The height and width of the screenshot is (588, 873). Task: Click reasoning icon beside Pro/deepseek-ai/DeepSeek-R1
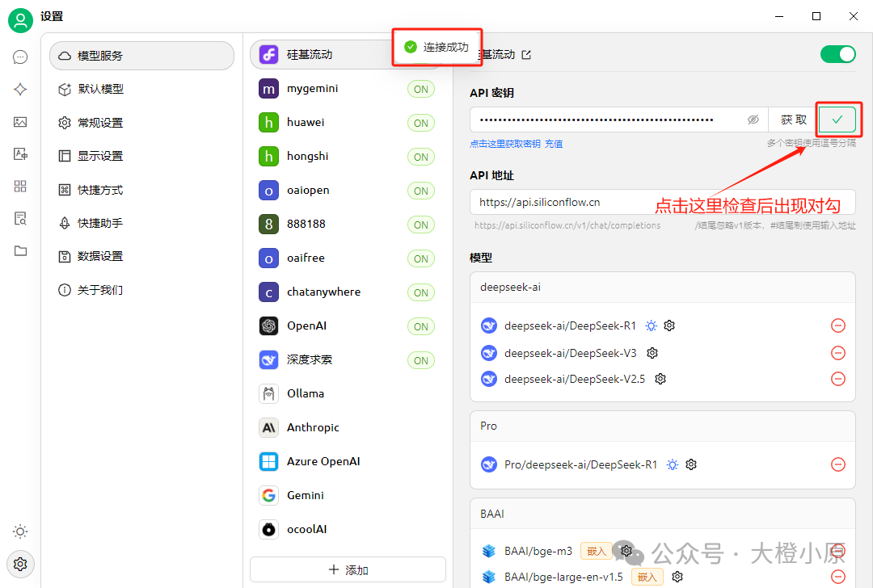[x=673, y=464]
